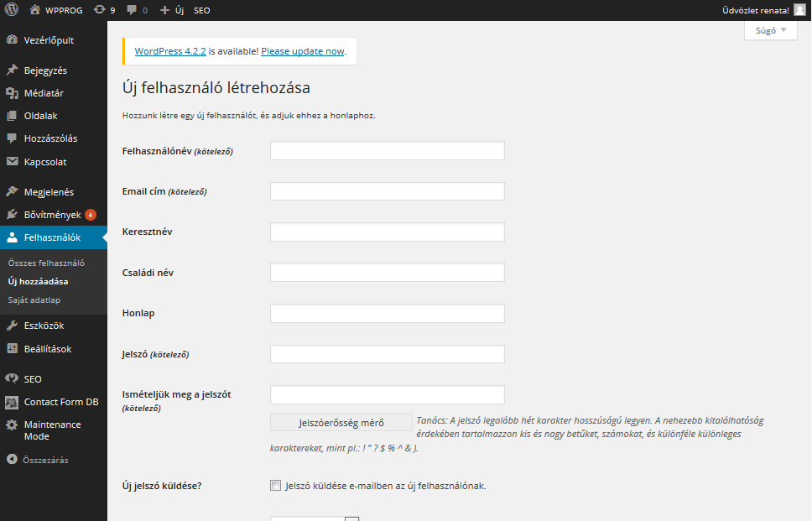Expand the Súgó help dropdown
This screenshot has width=812, height=521.
(770, 30)
